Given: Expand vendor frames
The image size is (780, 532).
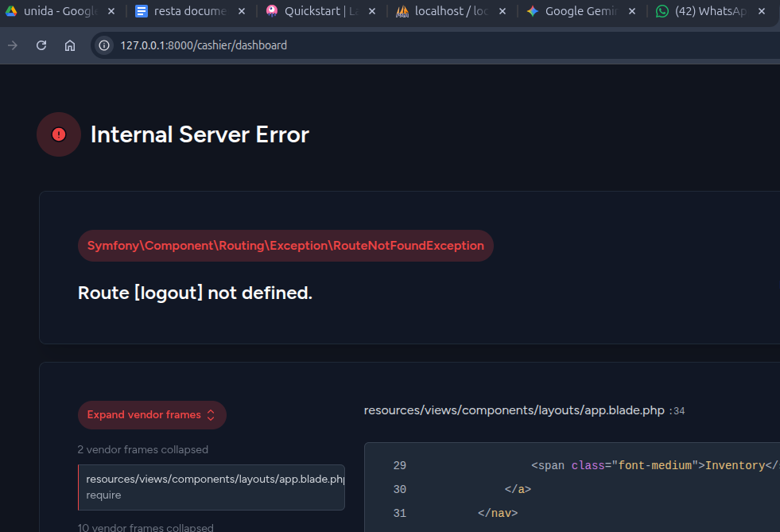Looking at the screenshot, I should click(x=152, y=415).
